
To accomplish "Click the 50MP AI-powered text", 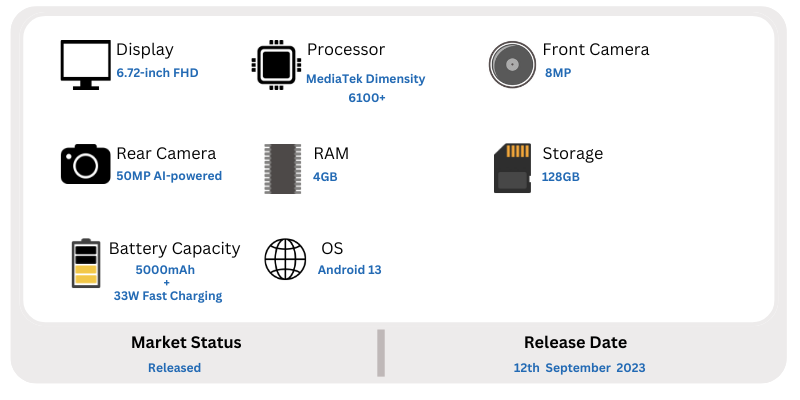I will tap(169, 176).
